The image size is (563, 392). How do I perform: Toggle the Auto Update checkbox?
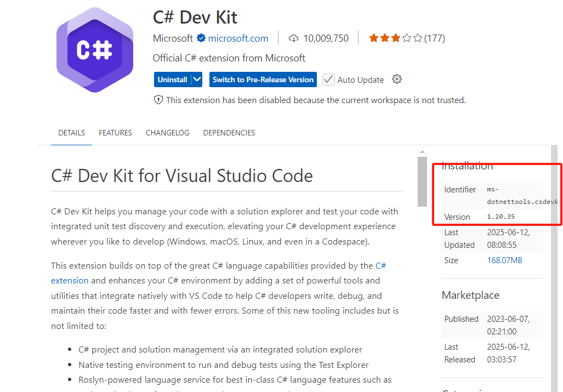[328, 79]
